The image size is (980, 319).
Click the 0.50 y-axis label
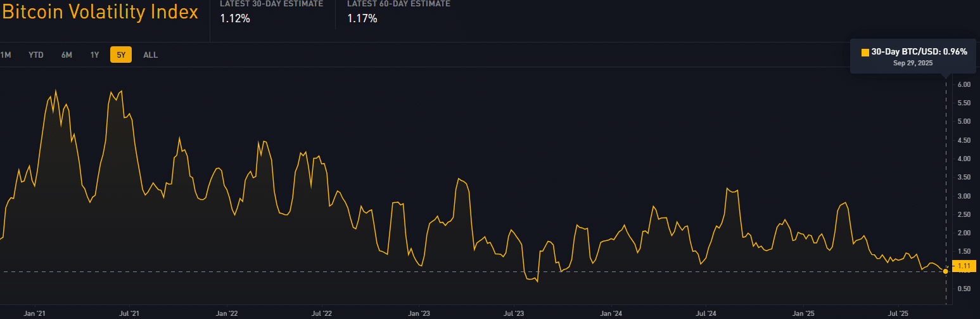tap(964, 289)
